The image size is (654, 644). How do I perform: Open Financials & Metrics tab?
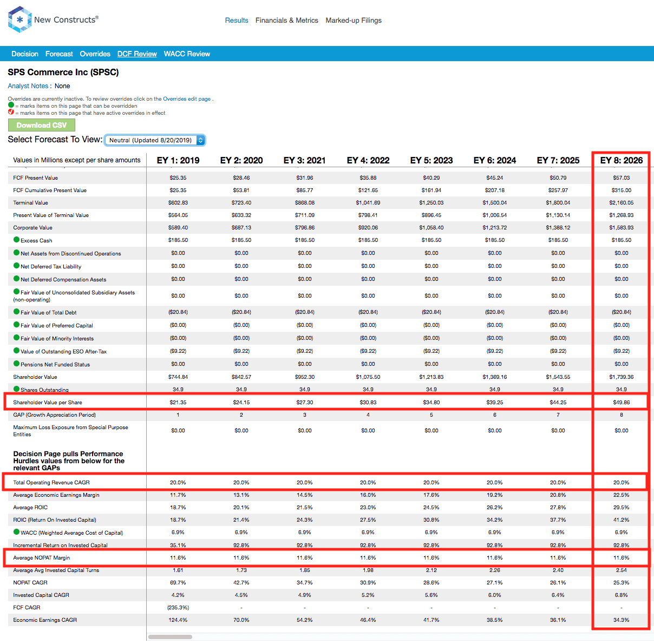287,20
